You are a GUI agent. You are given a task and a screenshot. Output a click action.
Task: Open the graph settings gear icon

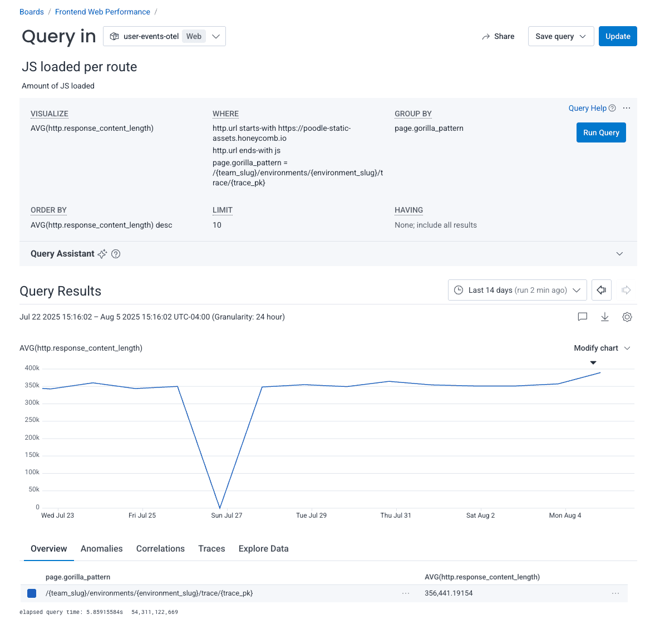pyautogui.click(x=627, y=317)
